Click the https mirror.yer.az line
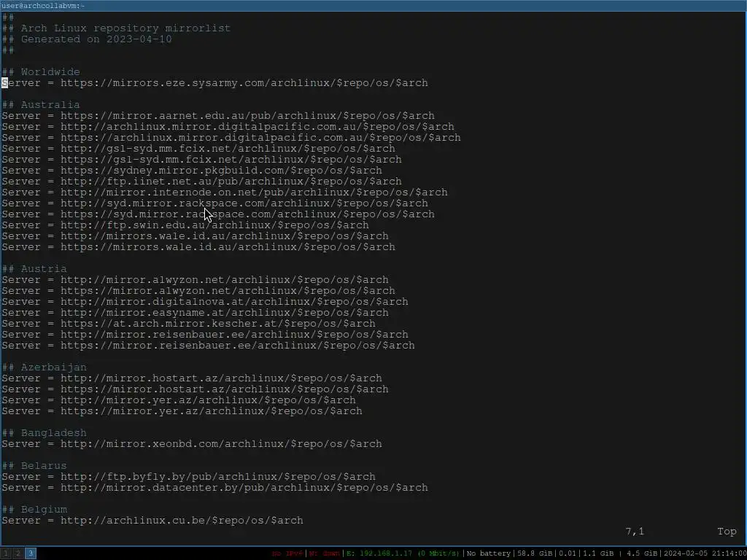Image resolution: width=747 pixels, height=560 pixels. point(182,411)
